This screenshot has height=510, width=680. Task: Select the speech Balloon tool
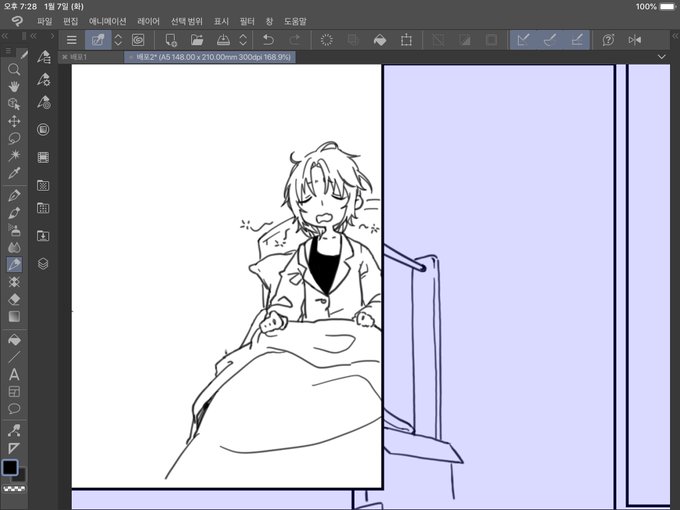[x=14, y=409]
